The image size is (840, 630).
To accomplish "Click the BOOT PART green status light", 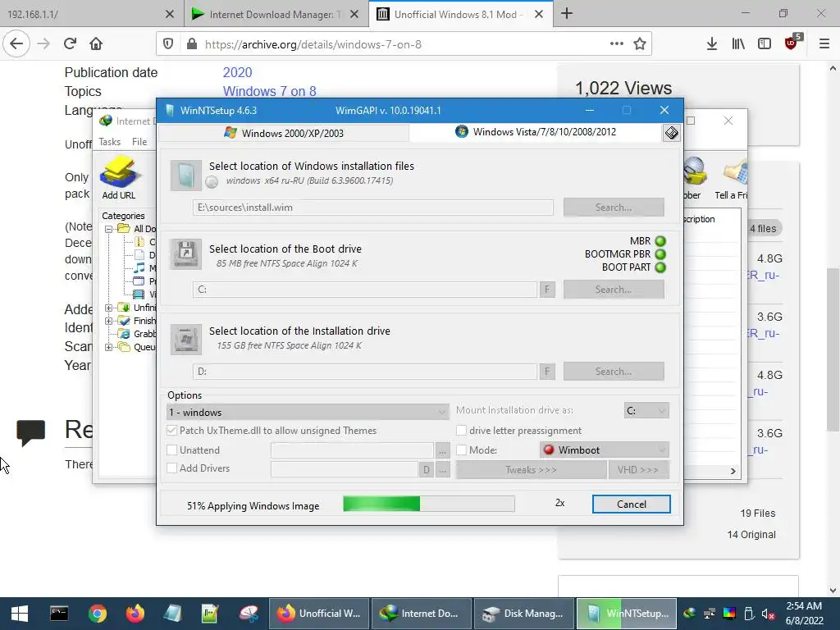I will 660,267.
